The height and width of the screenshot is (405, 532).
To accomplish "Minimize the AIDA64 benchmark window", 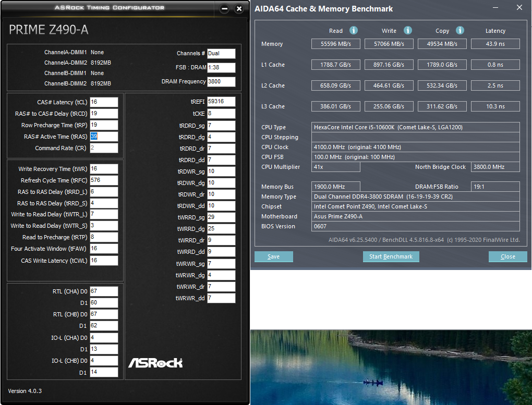I will [x=495, y=7].
